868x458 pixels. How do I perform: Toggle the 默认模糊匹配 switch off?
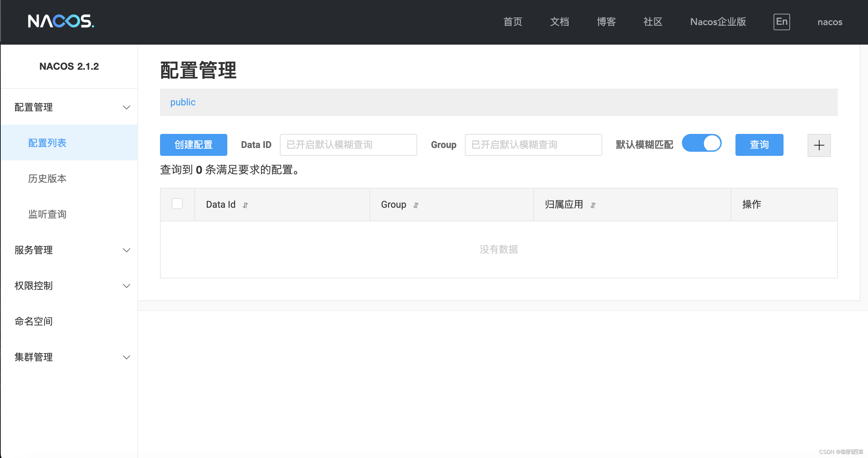701,143
